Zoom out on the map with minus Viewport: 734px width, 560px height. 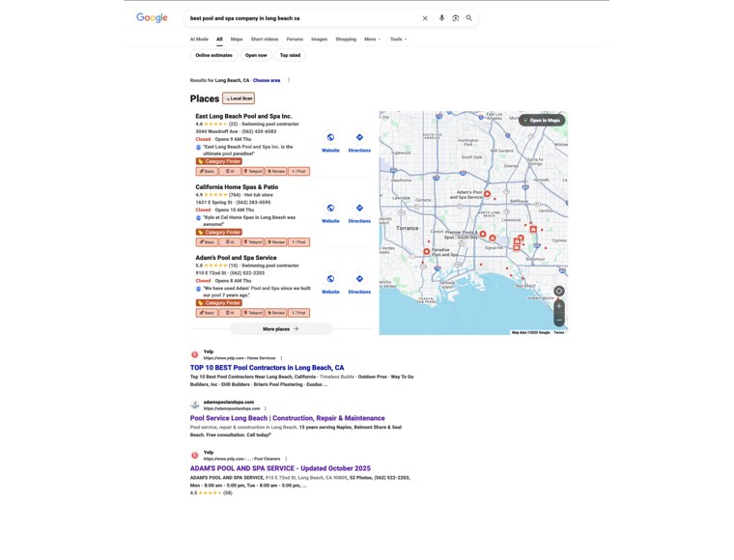tap(559, 320)
